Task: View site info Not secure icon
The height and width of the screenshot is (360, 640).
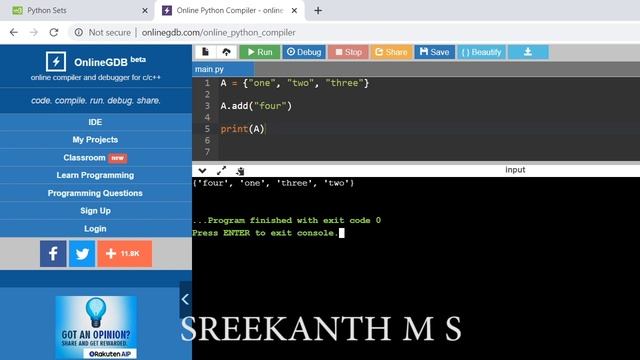Action: pyautogui.click(x=79, y=32)
